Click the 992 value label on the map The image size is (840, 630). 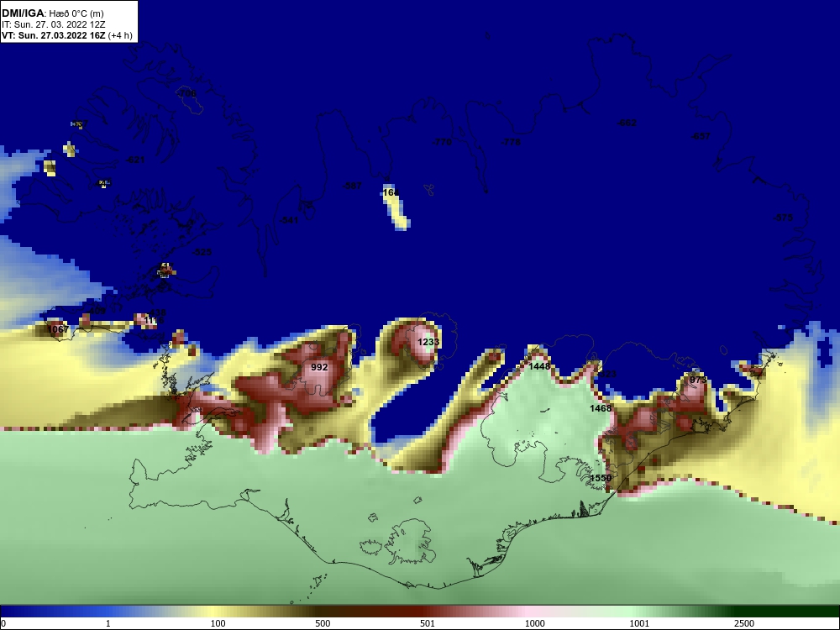319,367
